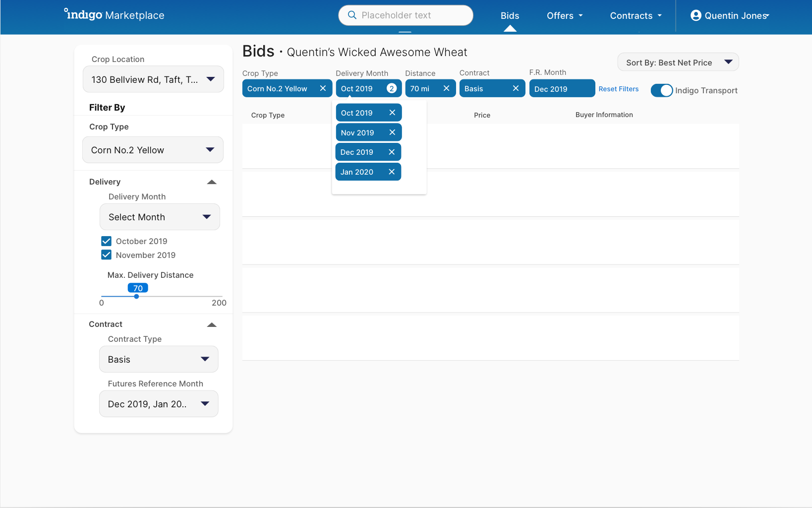Remove Nov 2019 from the month popup list

coord(392,132)
